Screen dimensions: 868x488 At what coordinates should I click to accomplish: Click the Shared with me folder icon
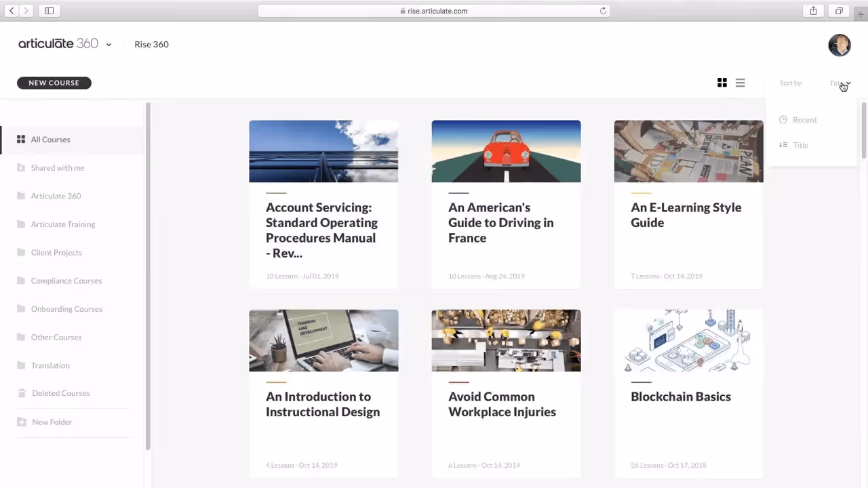pos(21,167)
